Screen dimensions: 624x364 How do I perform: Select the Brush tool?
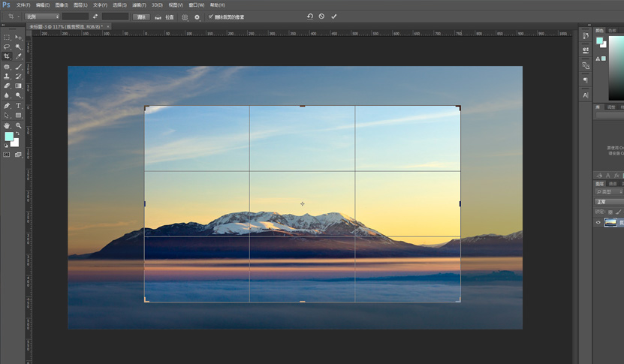[19, 67]
